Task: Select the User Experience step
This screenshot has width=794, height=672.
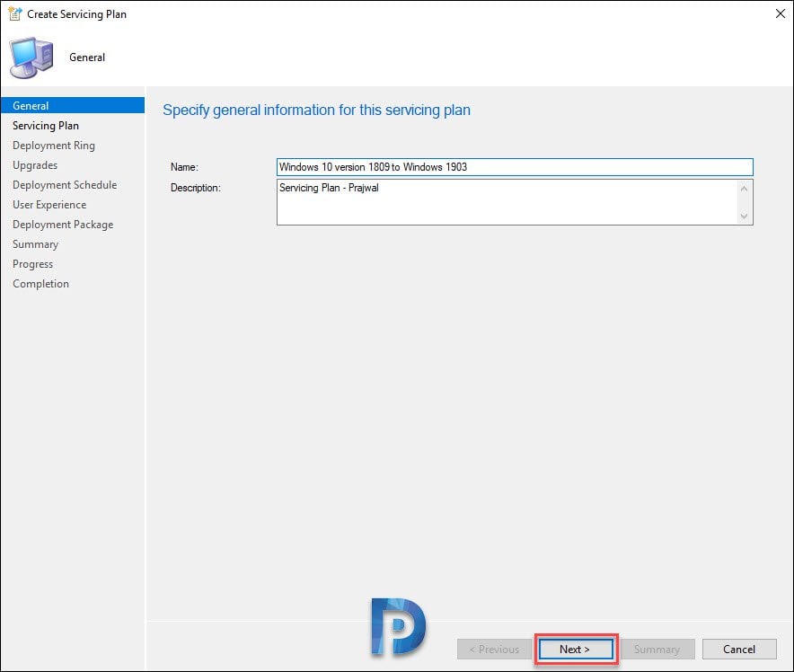Action: 49,205
